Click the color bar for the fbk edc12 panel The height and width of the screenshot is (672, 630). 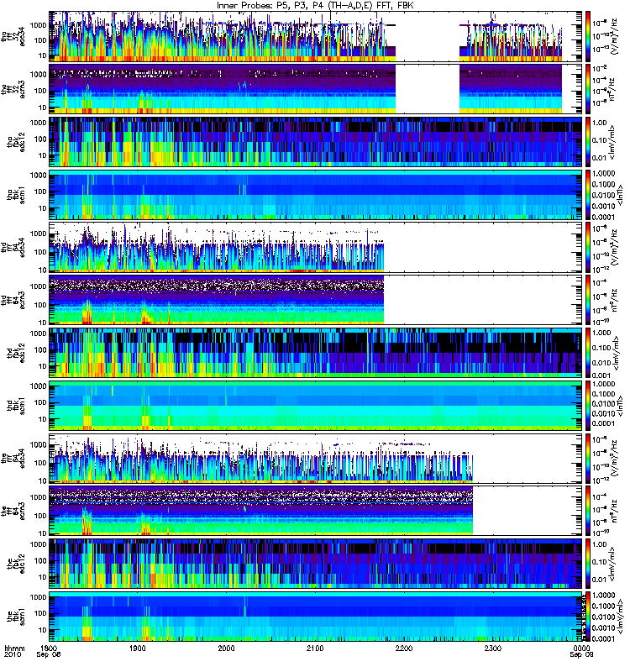click(x=588, y=564)
